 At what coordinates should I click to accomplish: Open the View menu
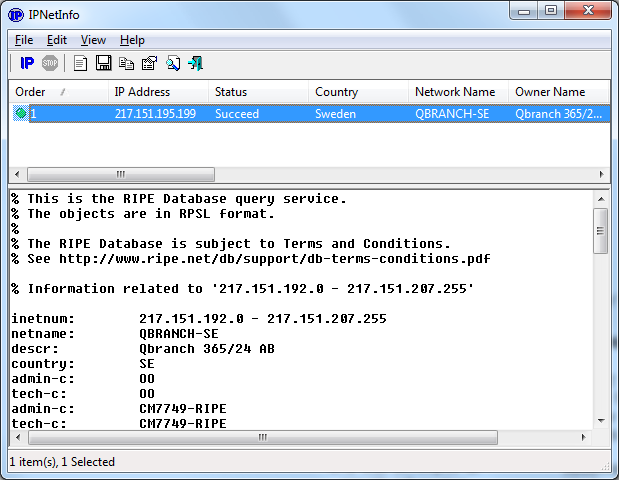[93, 40]
